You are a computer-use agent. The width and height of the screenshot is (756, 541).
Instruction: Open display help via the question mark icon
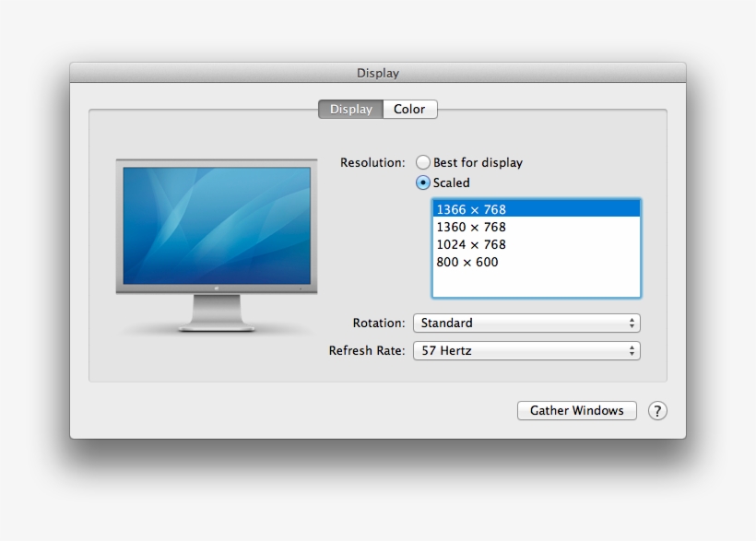click(x=658, y=410)
